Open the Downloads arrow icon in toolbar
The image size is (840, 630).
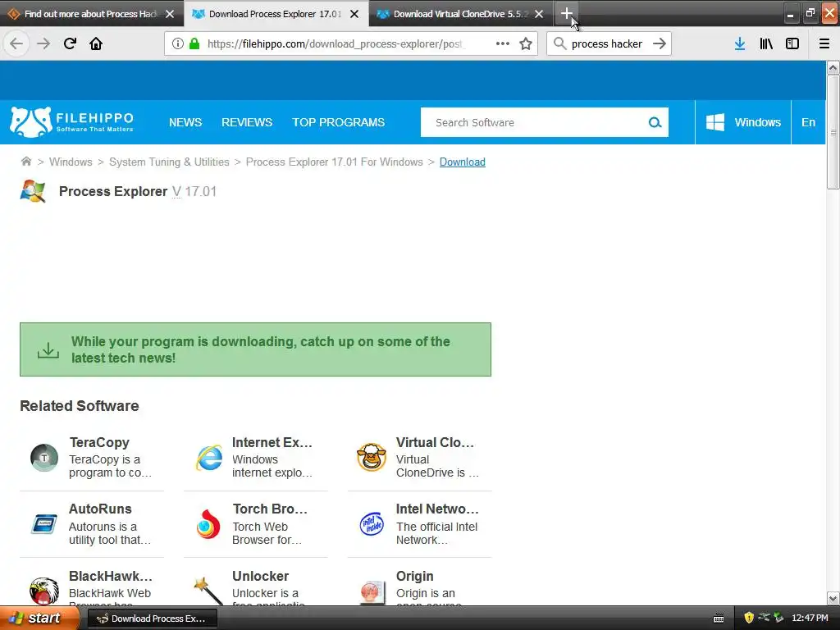[739, 43]
